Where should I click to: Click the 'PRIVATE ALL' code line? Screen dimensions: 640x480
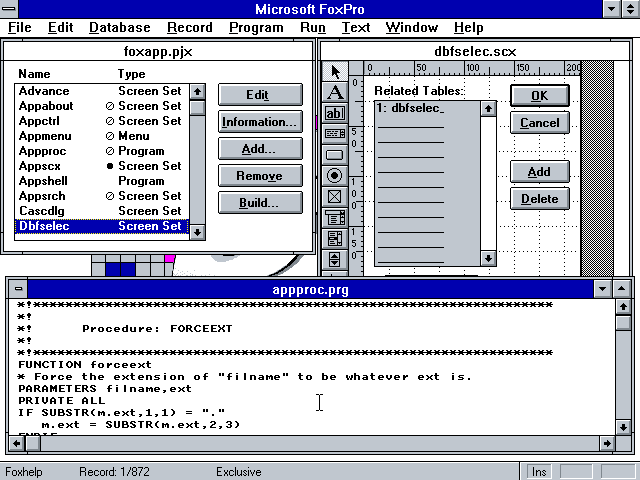point(62,400)
